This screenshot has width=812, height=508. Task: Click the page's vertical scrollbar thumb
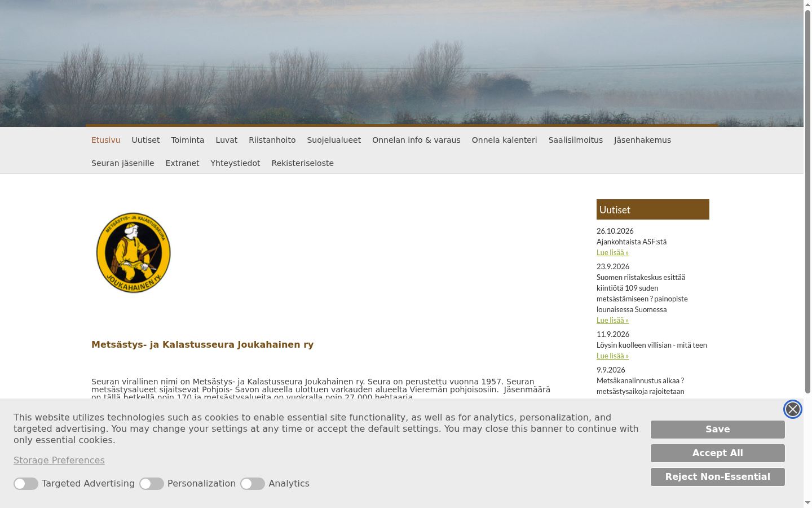coord(807,200)
